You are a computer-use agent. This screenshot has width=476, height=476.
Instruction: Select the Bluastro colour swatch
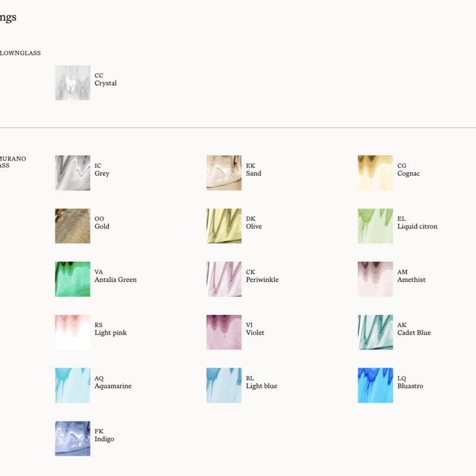375,385
